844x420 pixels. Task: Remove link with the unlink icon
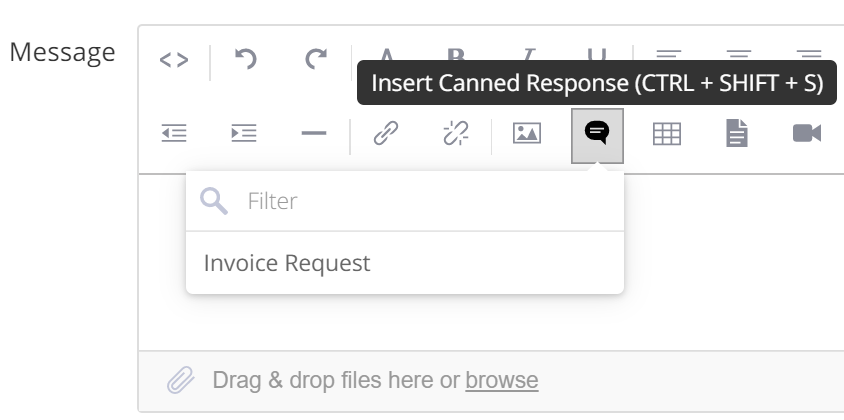point(456,133)
